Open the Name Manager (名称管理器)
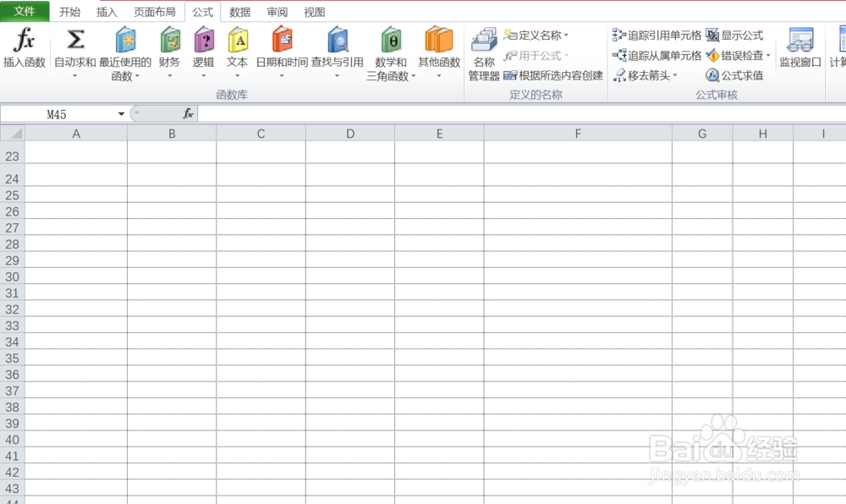 pos(484,54)
